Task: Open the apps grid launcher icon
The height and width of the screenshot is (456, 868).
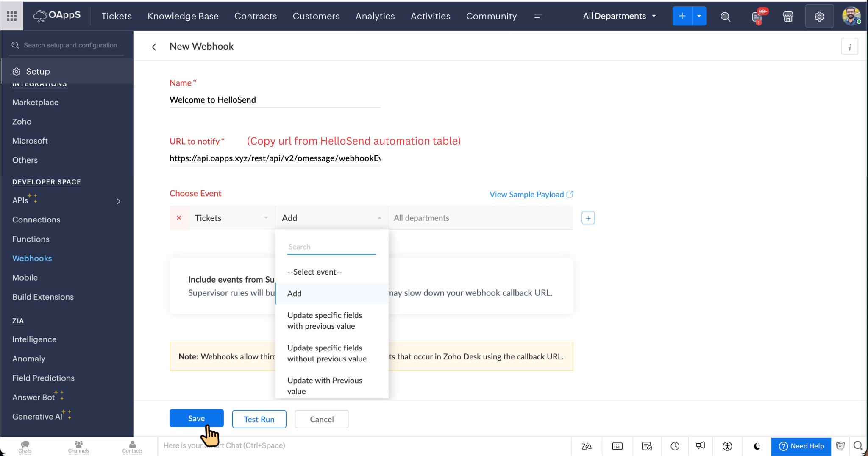Action: (x=12, y=16)
